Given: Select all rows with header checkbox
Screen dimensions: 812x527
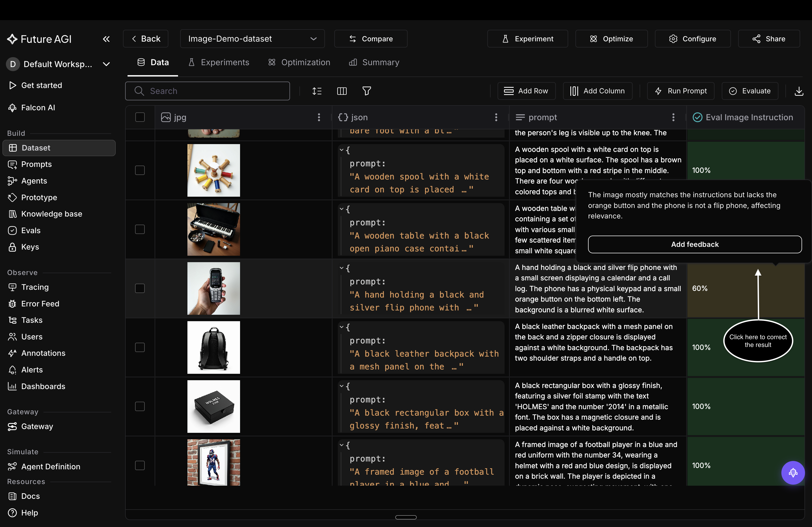Looking at the screenshot, I should tap(140, 117).
